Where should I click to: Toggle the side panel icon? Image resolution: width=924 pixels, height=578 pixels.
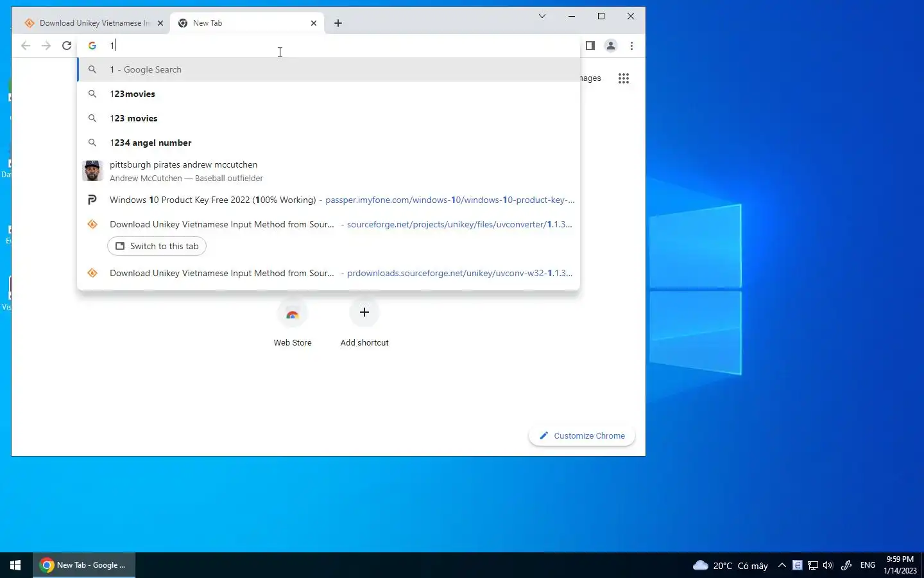[x=590, y=46]
